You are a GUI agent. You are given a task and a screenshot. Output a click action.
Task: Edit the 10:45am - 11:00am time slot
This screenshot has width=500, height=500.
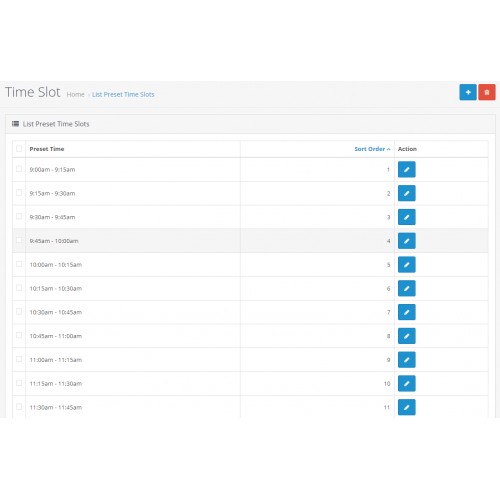pos(407,336)
